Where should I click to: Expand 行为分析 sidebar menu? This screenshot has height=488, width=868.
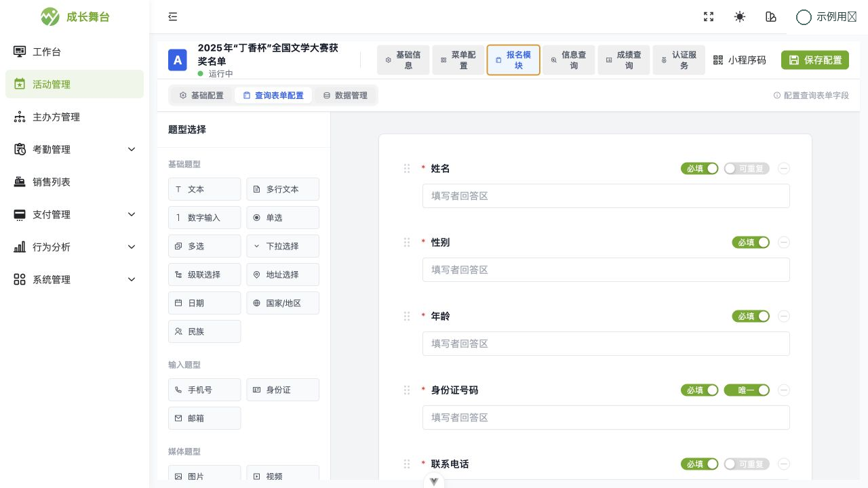75,247
